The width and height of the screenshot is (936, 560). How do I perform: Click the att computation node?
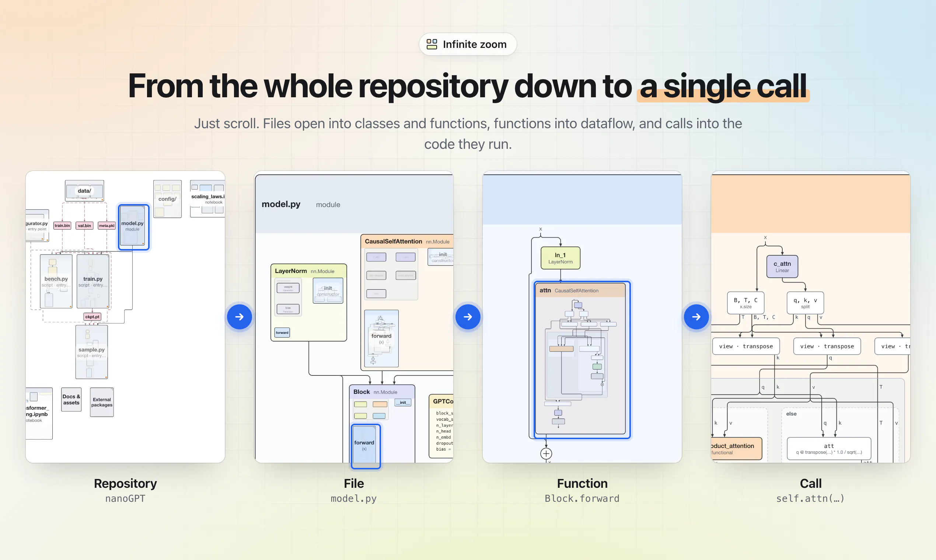829,449
